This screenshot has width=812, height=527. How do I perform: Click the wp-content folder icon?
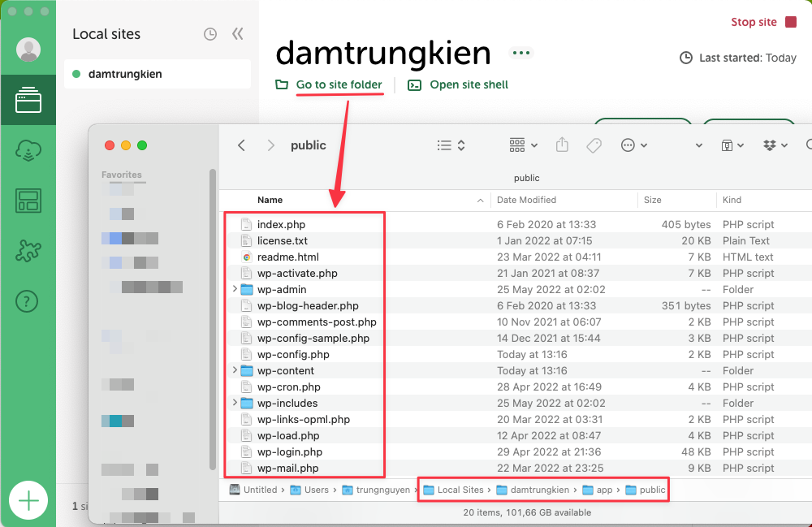tap(247, 370)
